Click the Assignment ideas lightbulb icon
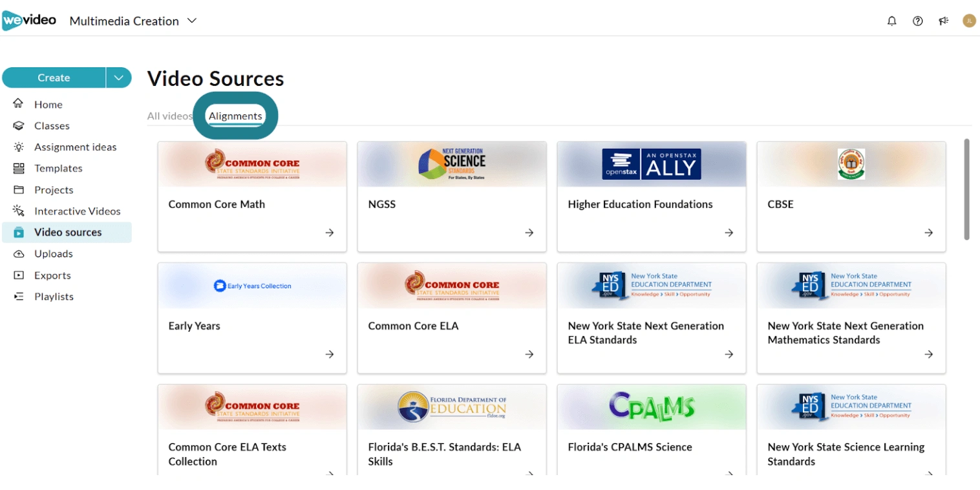This screenshot has width=980, height=490. pyautogui.click(x=19, y=147)
